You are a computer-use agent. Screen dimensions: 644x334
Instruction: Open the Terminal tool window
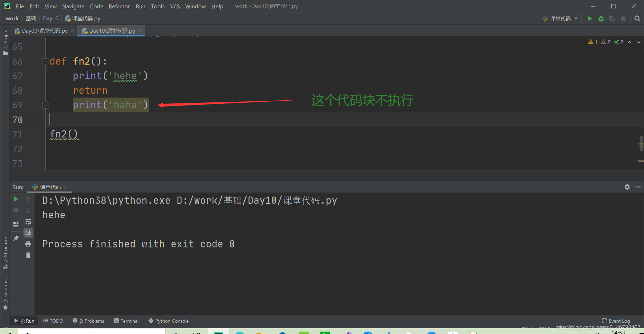click(x=126, y=321)
